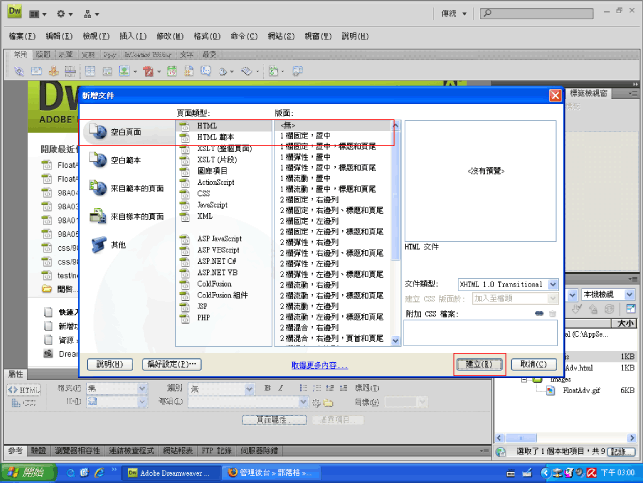Open 修改(M) menu
The height and width of the screenshot is (483, 643).
[x=170, y=36]
